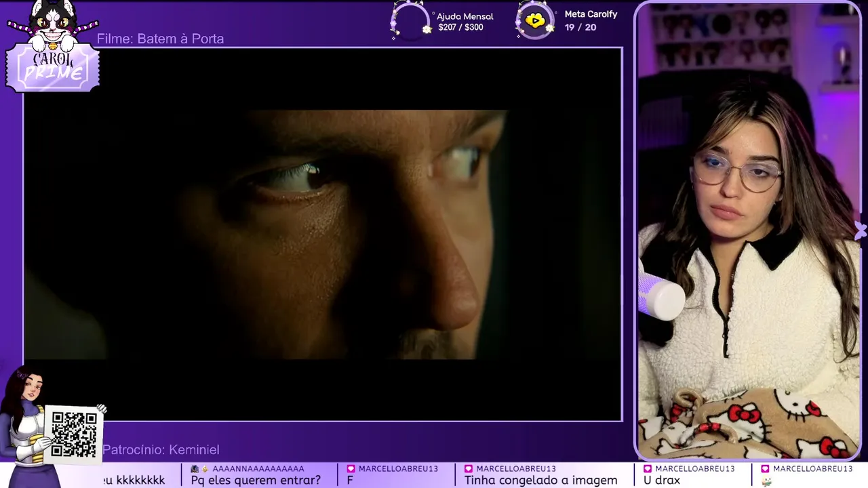Click the 'Meta Carolfy' label
868x488 pixels.
pos(591,14)
